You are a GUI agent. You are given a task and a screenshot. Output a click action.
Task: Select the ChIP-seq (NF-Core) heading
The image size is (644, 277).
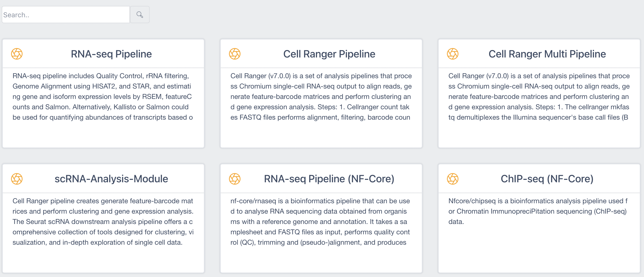[x=547, y=179]
